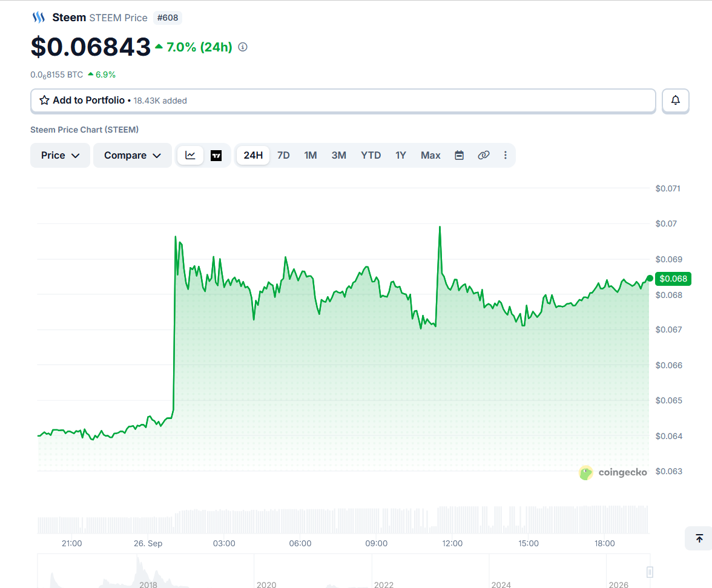Image resolution: width=712 pixels, height=588 pixels.
Task: Click the $0.07 y-axis label
Action: tap(666, 223)
